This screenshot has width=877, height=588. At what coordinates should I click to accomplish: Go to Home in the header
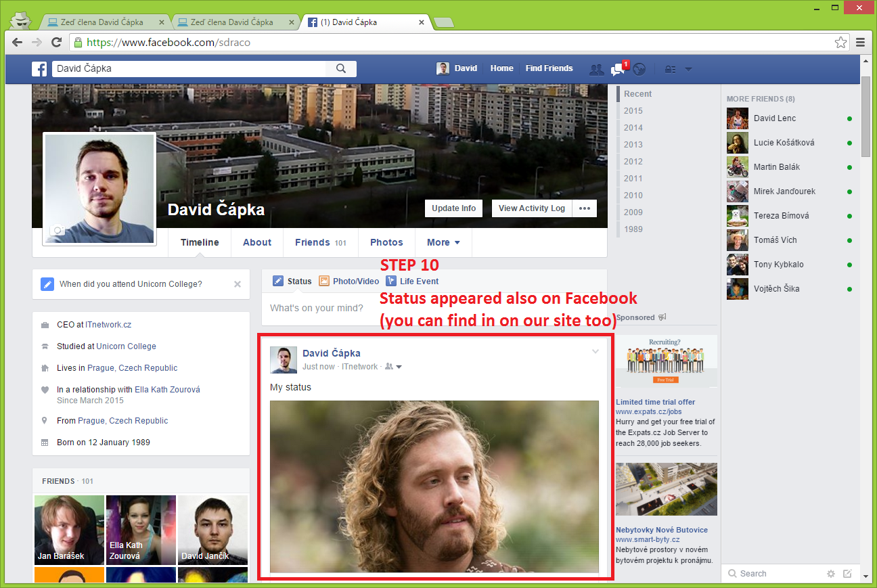pos(502,68)
